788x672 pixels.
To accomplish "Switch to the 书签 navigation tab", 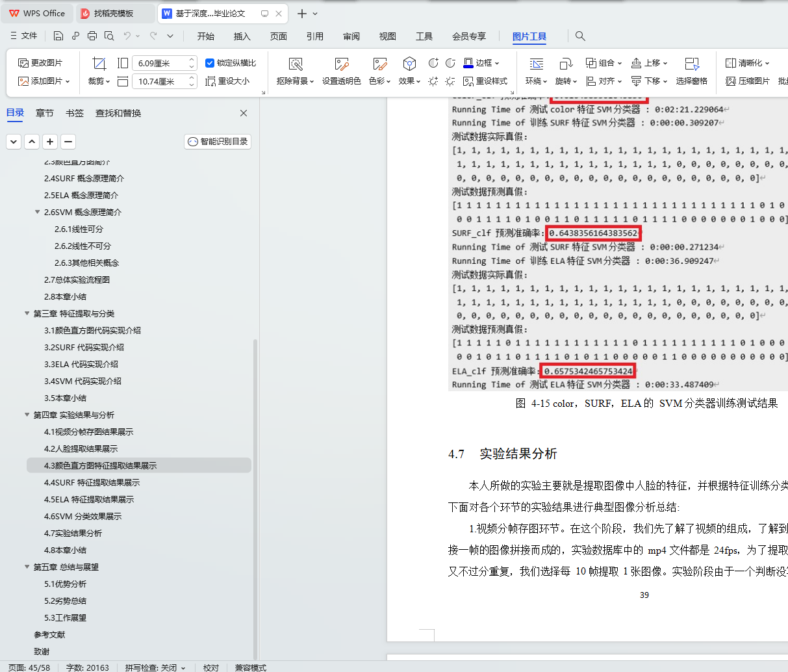I will point(75,113).
